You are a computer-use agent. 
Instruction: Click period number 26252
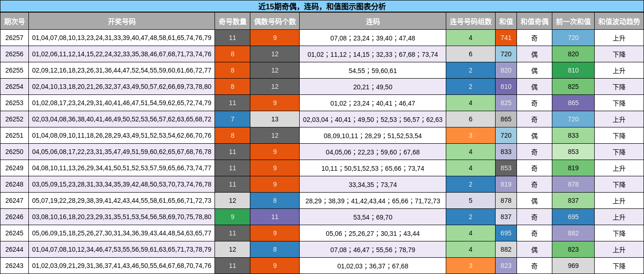(x=14, y=119)
